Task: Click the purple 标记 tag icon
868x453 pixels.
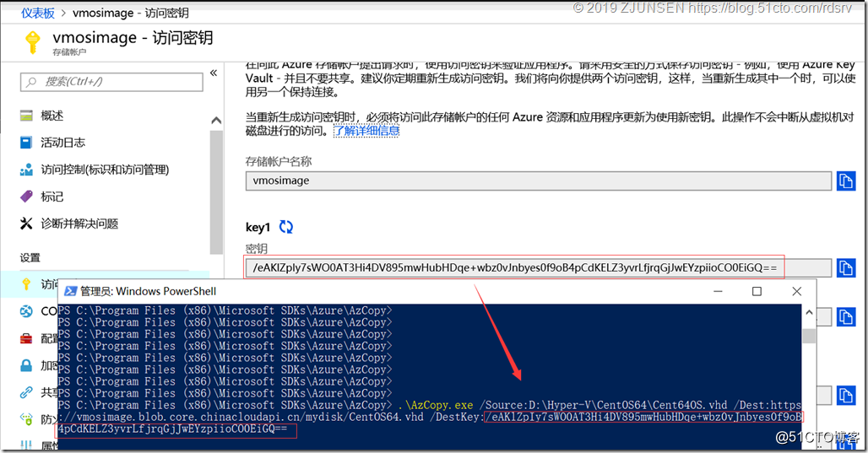Action: click(x=26, y=197)
